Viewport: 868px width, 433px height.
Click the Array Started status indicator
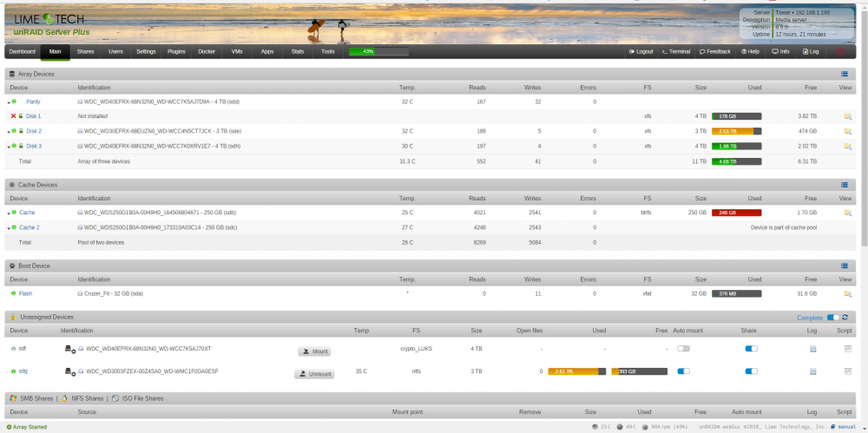pos(27,427)
